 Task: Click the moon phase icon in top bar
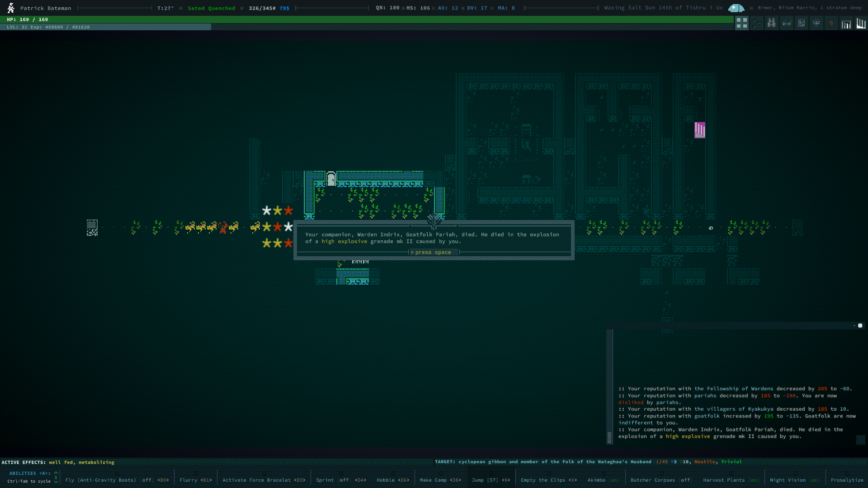[736, 8]
